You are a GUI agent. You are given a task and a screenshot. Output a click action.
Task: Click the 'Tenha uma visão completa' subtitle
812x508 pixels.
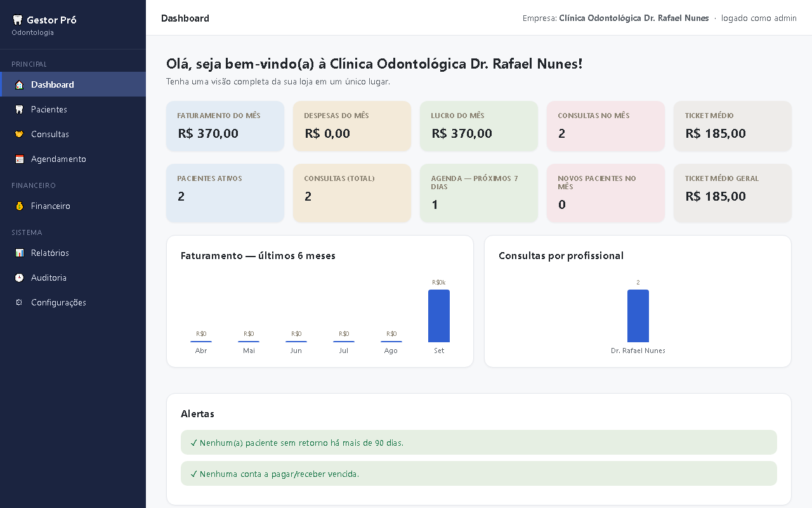click(x=278, y=82)
